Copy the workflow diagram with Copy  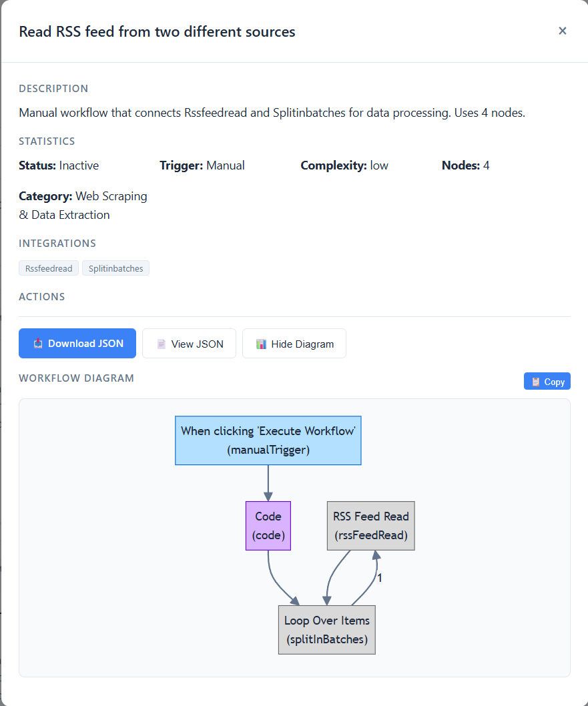[x=554, y=382]
